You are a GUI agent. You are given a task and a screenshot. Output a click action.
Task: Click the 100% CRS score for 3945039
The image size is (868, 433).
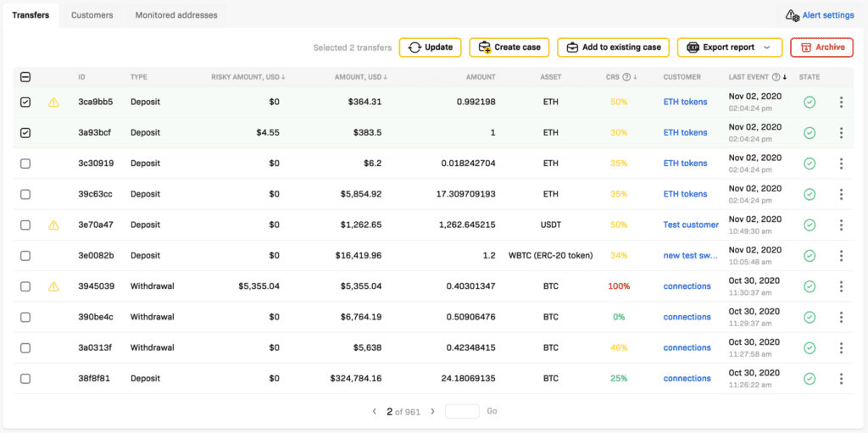[618, 286]
